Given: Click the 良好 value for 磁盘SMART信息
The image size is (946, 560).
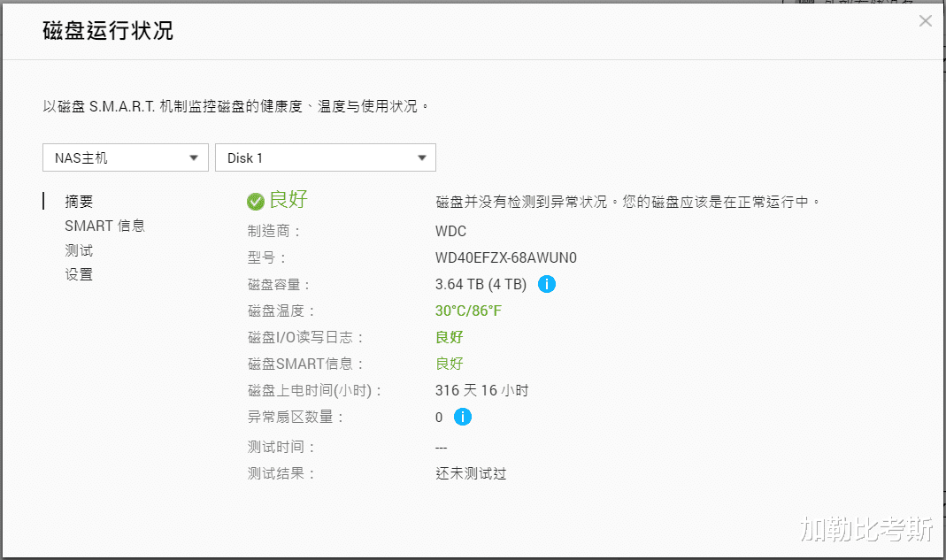Looking at the screenshot, I should (x=450, y=364).
